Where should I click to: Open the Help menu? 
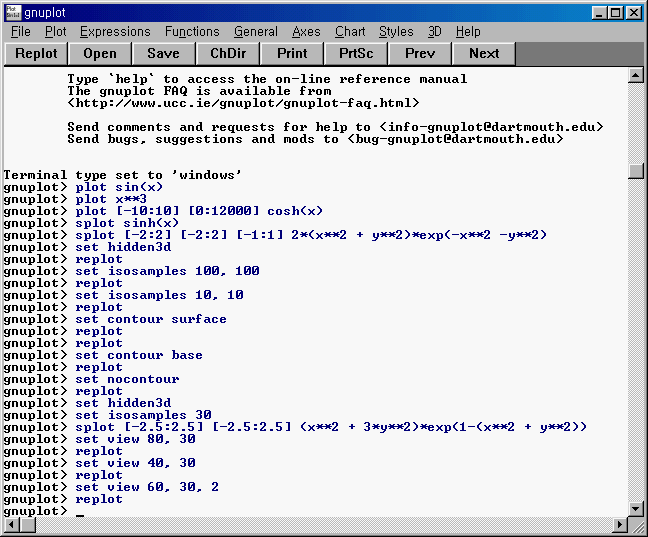468,32
